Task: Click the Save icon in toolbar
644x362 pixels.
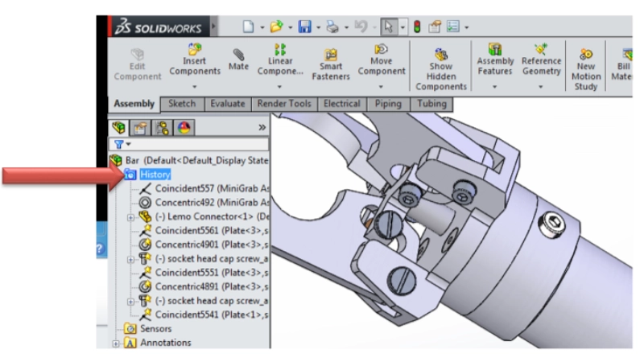Action: pos(304,27)
